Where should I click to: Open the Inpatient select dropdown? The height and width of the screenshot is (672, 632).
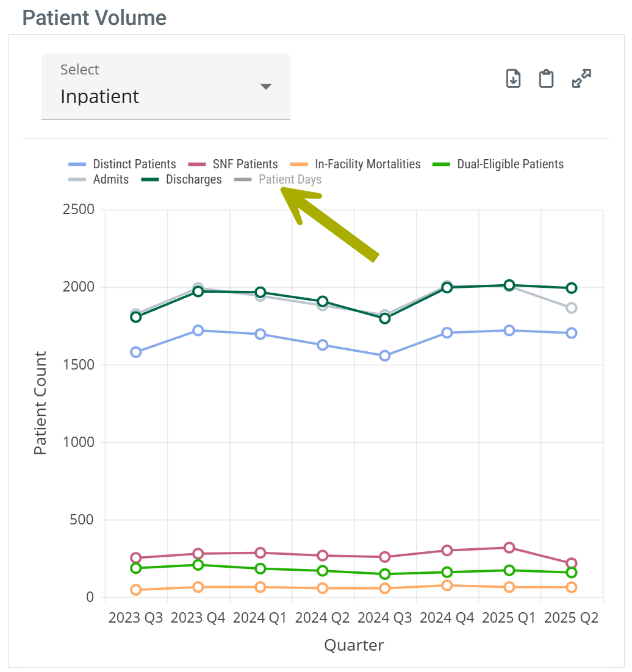[x=165, y=87]
